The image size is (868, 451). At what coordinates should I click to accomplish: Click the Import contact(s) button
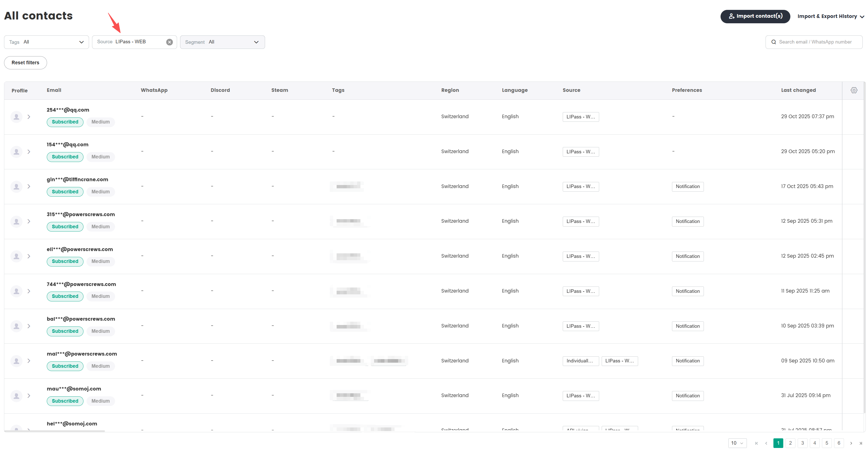tap(755, 16)
